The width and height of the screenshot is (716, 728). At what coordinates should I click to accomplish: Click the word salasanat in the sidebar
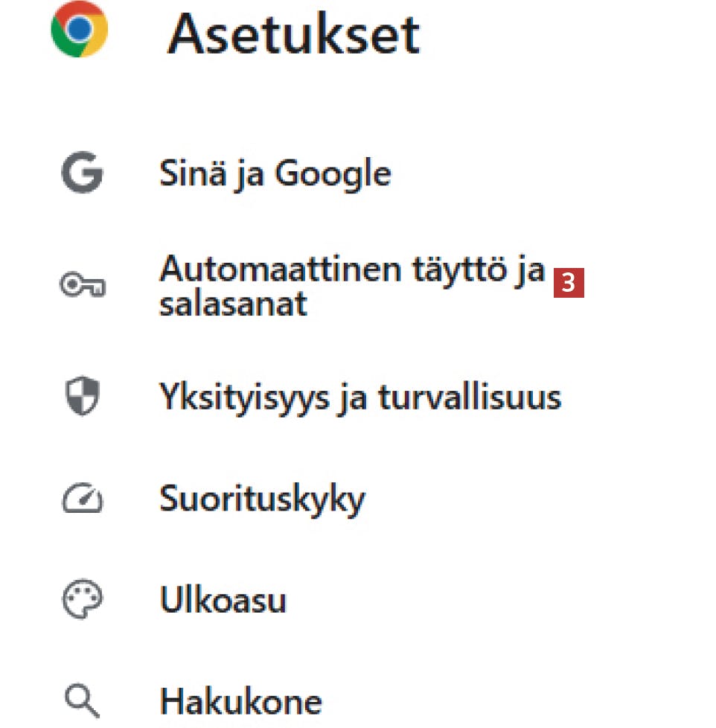(x=233, y=304)
